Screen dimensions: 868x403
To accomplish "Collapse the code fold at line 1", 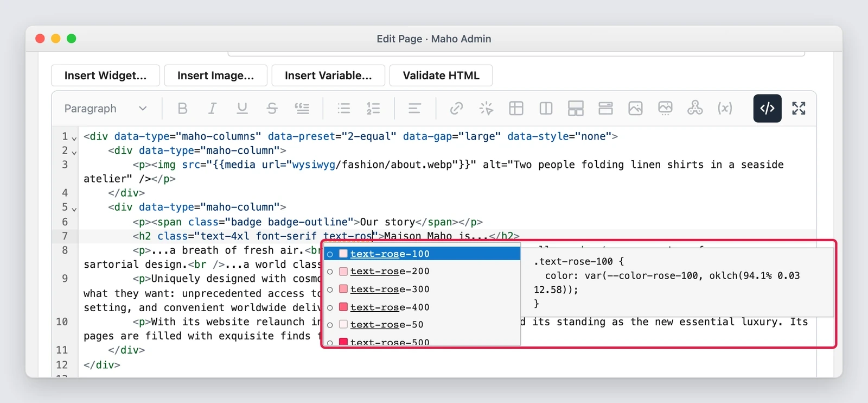I will click(x=74, y=138).
